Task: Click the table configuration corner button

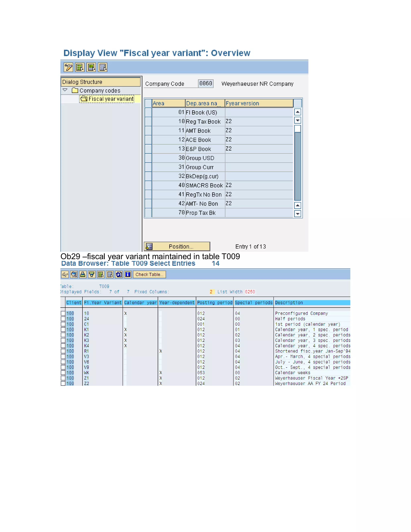Action: [298, 103]
